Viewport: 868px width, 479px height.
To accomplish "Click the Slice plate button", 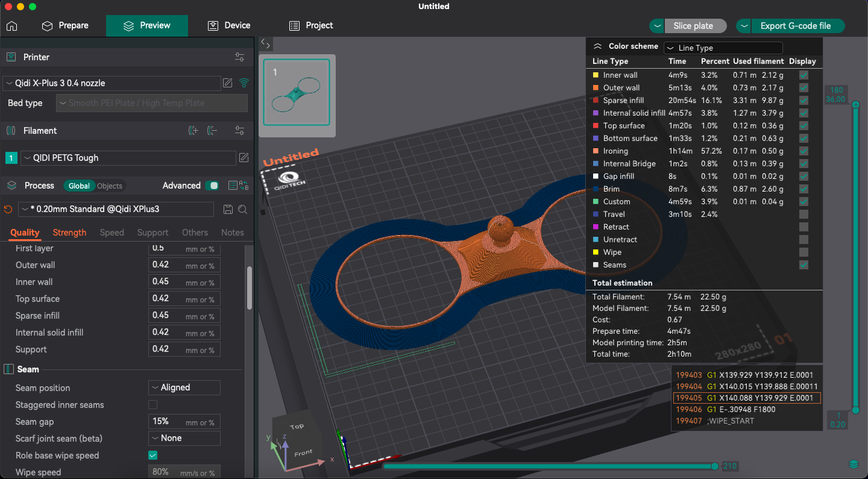I will coord(695,26).
